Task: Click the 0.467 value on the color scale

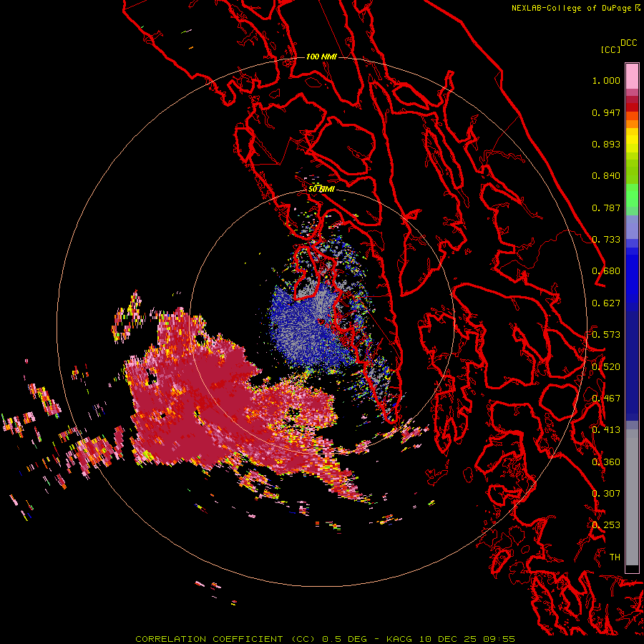Action: tap(606, 399)
